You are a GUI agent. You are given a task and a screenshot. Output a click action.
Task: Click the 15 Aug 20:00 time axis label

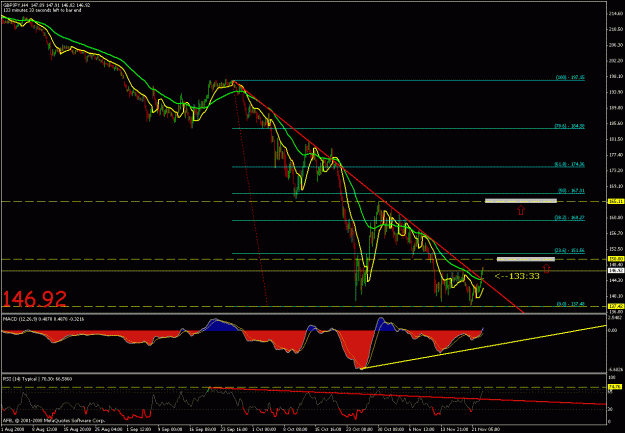[77, 429]
